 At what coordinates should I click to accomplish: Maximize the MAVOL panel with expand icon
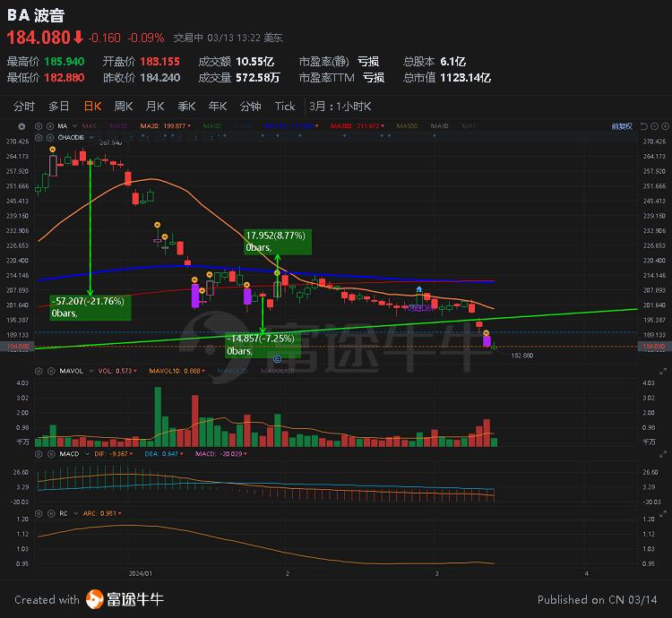click(x=663, y=371)
